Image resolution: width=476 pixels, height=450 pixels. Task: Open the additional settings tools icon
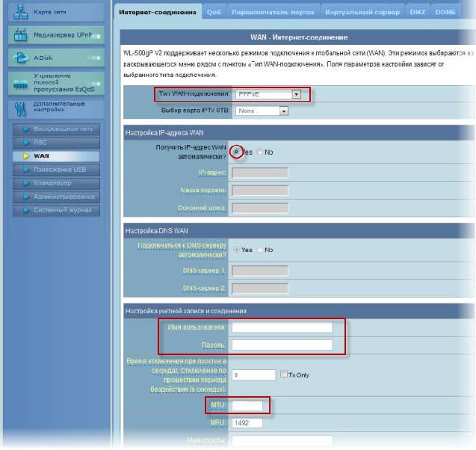pyautogui.click(x=20, y=109)
